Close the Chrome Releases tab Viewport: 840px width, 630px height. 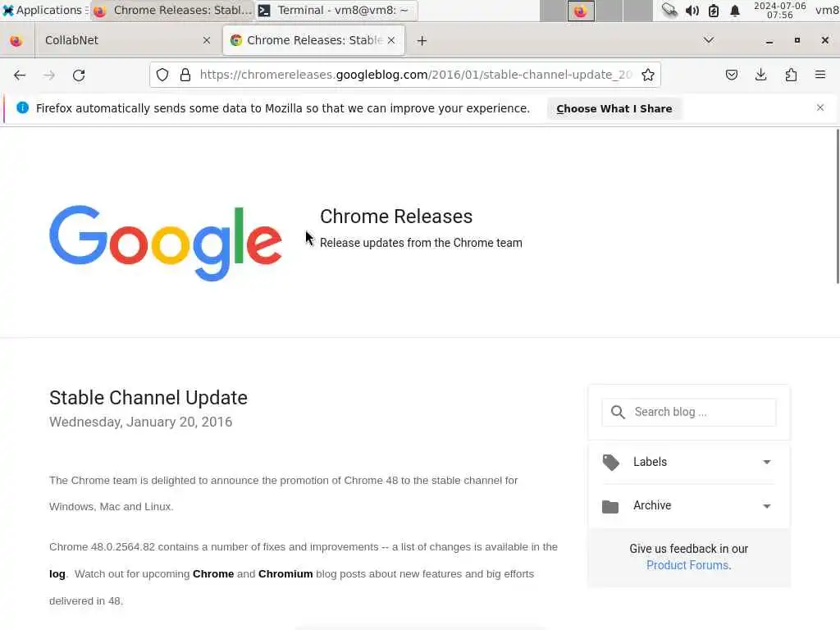(391, 40)
